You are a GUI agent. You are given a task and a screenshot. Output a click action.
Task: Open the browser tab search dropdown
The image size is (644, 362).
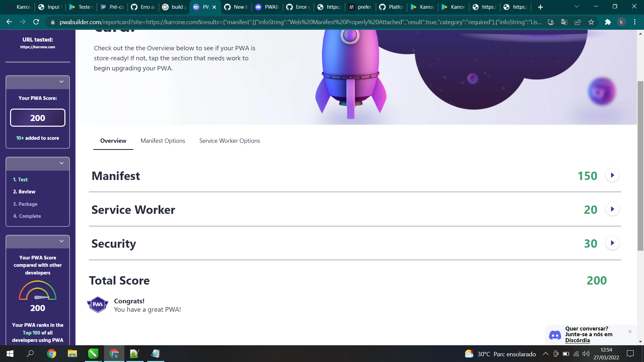pyautogui.click(x=577, y=7)
